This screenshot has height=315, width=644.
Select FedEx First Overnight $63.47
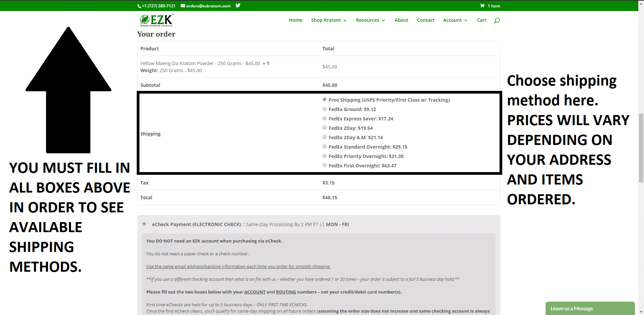point(325,165)
